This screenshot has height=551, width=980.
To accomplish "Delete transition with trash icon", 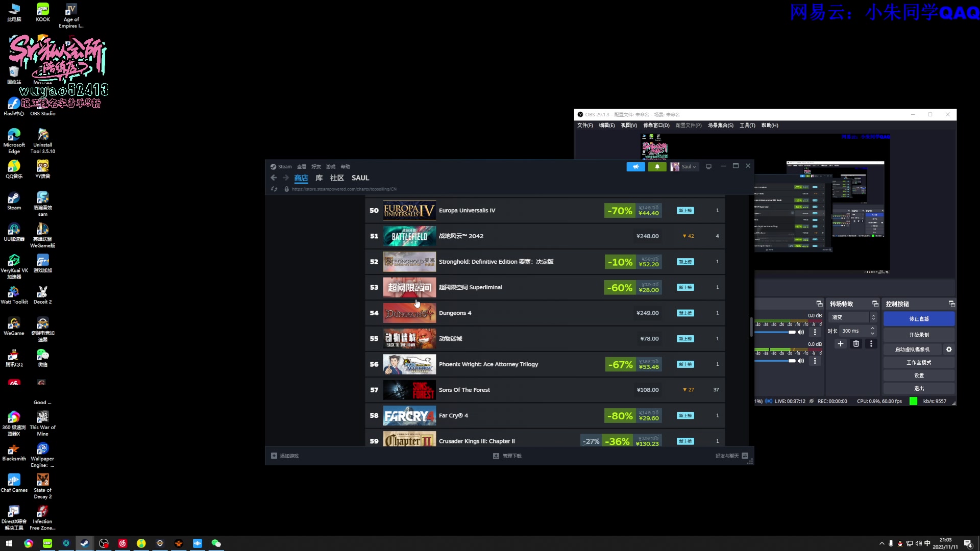I will 856,344.
